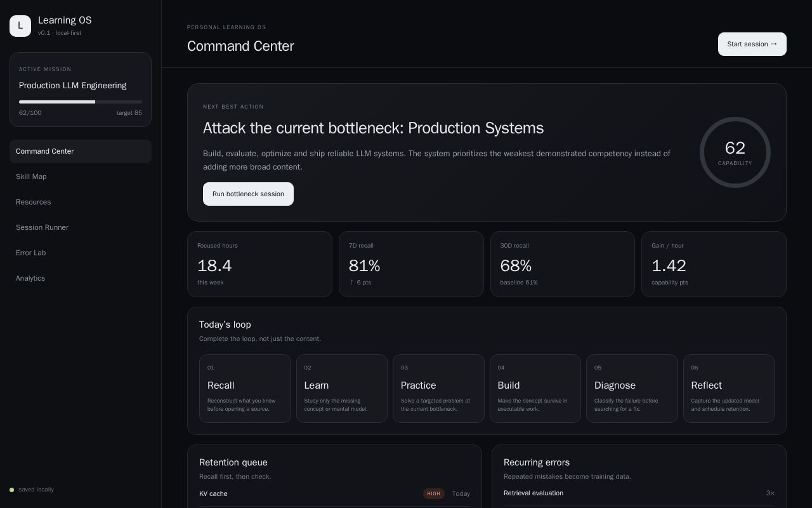This screenshot has height=508, width=812.
Task: Start a new session
Action: pyautogui.click(x=752, y=44)
